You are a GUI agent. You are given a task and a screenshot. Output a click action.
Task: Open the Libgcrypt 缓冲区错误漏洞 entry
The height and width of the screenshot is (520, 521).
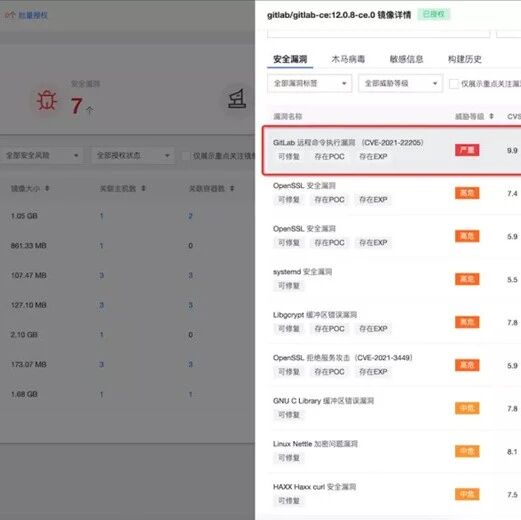point(315,315)
